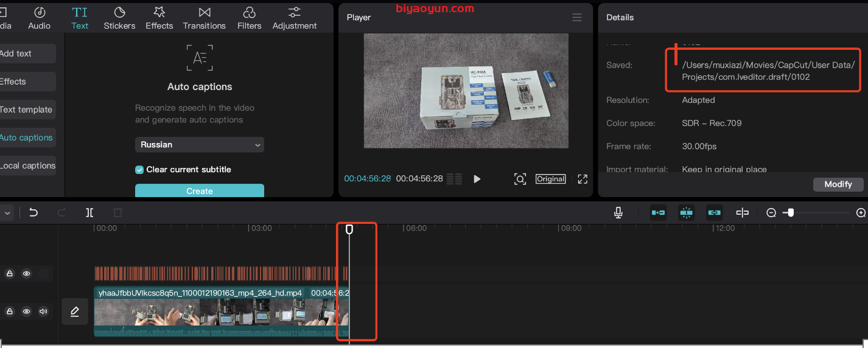The image size is (868, 348).
Task: Toggle auto snapping
Action: [687, 212]
